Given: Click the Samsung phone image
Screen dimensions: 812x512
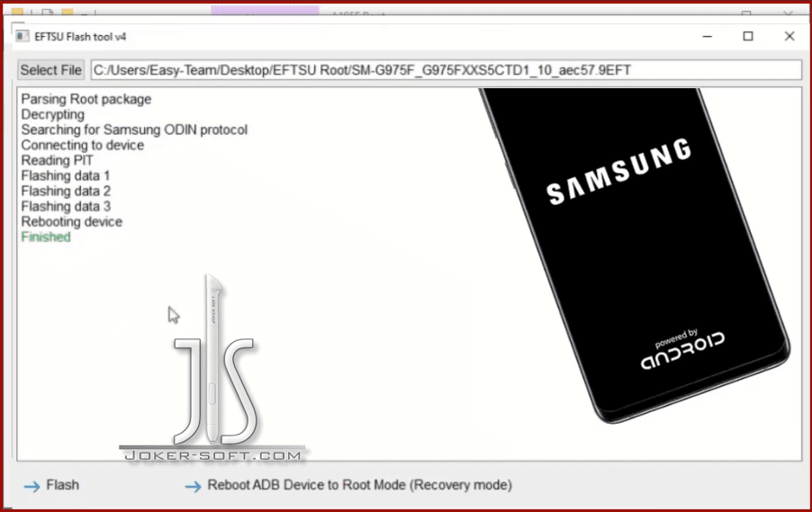Looking at the screenshot, I should 635,255.
